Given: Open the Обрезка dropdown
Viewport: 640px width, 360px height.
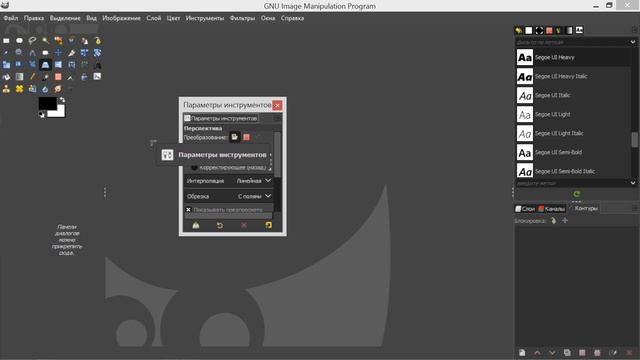Looking at the screenshot, I should coord(229,196).
